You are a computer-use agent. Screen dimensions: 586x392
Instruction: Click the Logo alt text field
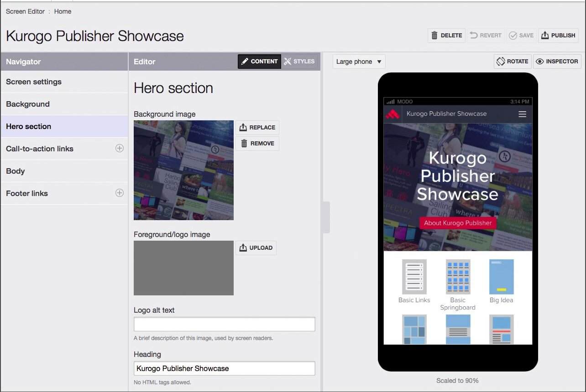pyautogui.click(x=225, y=324)
